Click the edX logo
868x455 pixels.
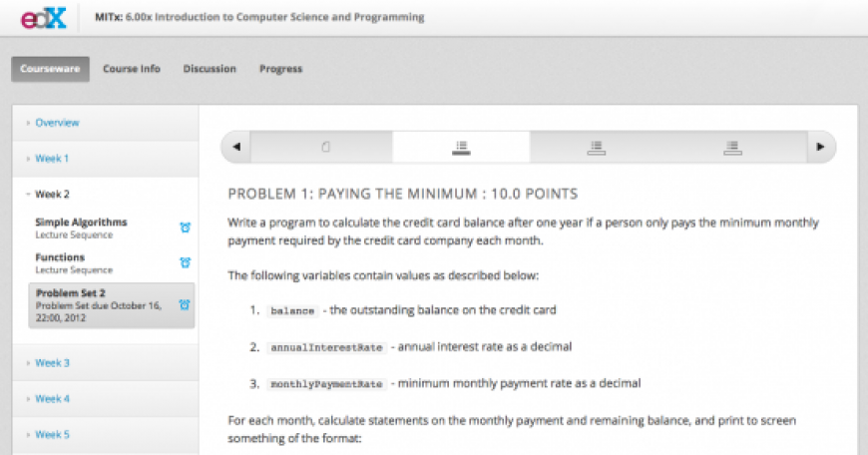coord(44,18)
